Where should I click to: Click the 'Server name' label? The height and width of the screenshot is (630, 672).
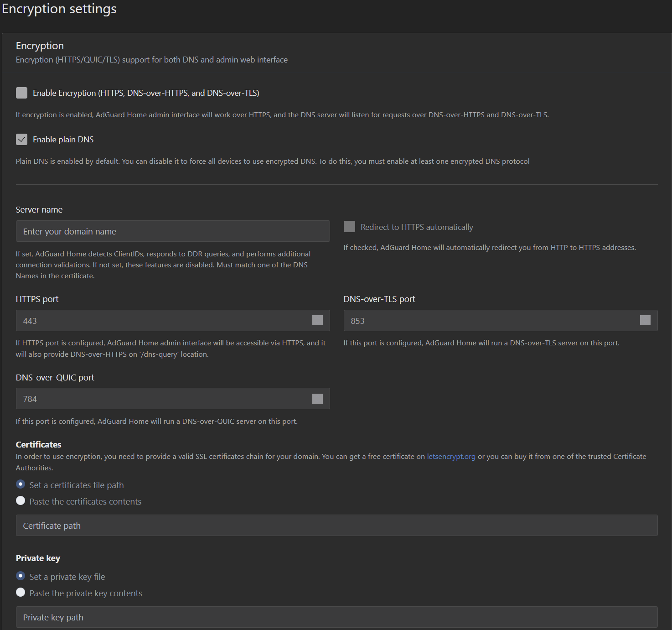(x=39, y=210)
